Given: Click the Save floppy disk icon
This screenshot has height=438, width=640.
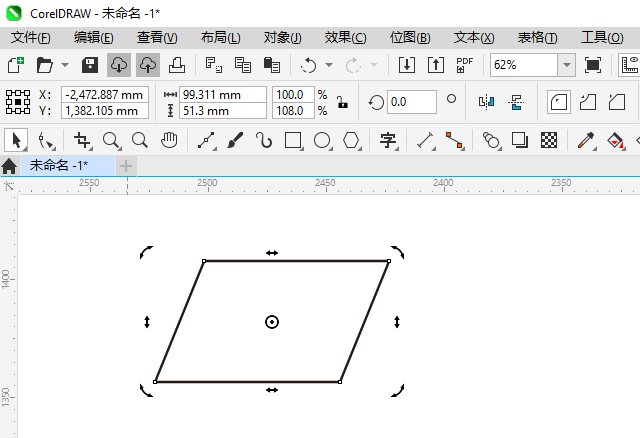Looking at the screenshot, I should (x=90, y=65).
